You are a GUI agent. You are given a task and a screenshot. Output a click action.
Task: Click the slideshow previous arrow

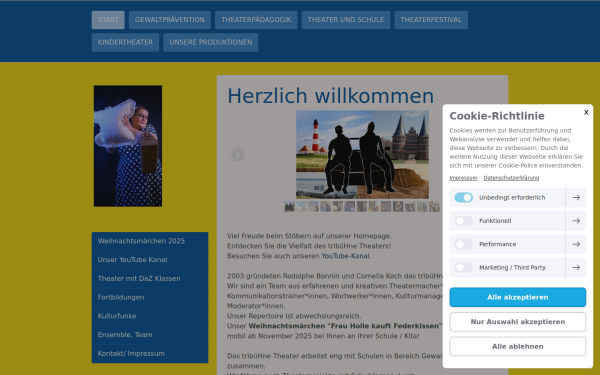(x=238, y=155)
